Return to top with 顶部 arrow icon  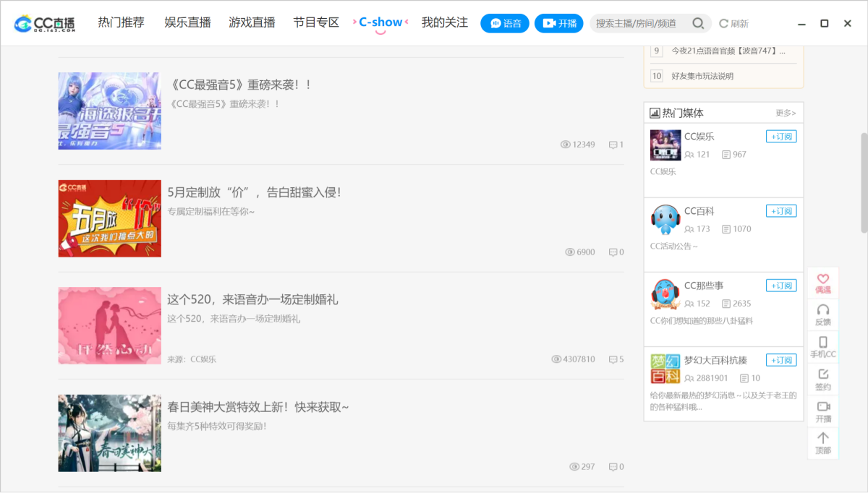point(823,441)
